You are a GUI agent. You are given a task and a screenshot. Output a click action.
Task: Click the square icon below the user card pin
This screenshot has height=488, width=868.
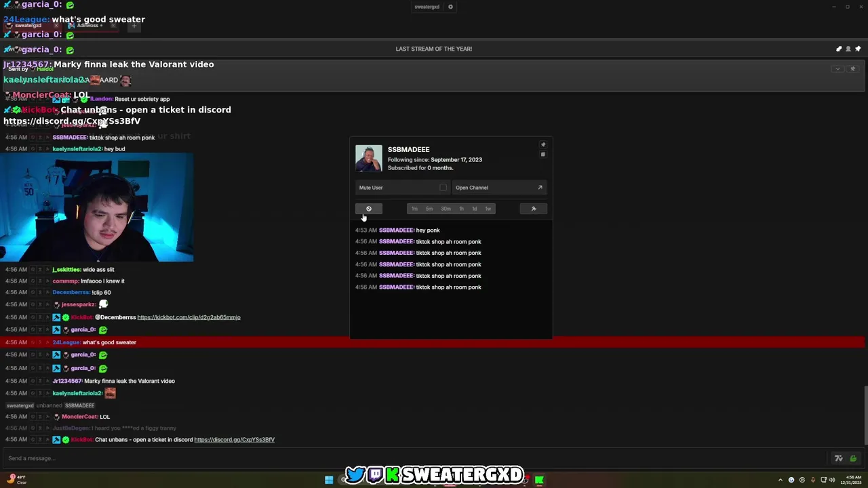click(542, 155)
